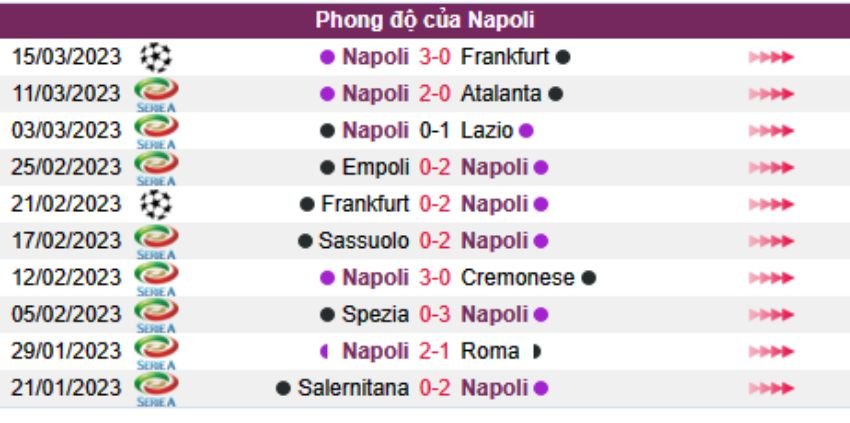This screenshot has height=423, width=850.
Task: Click Serie A logo on 17/02/2023 row
Action: point(155,241)
